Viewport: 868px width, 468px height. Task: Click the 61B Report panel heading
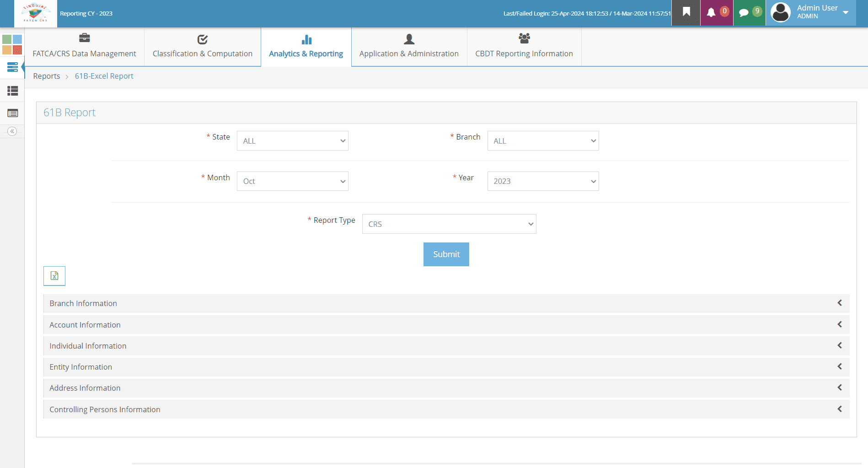[70, 113]
